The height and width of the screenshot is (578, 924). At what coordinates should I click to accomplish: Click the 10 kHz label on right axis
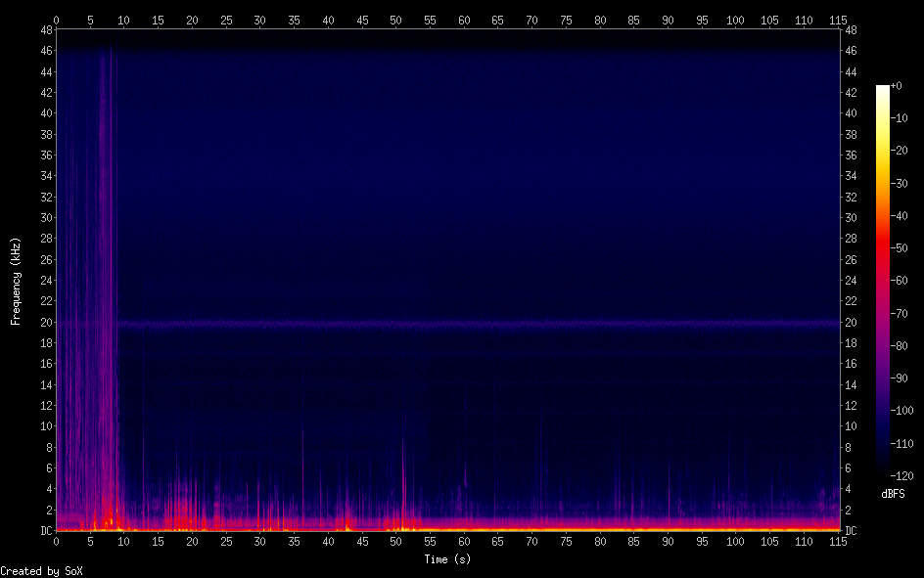click(851, 426)
